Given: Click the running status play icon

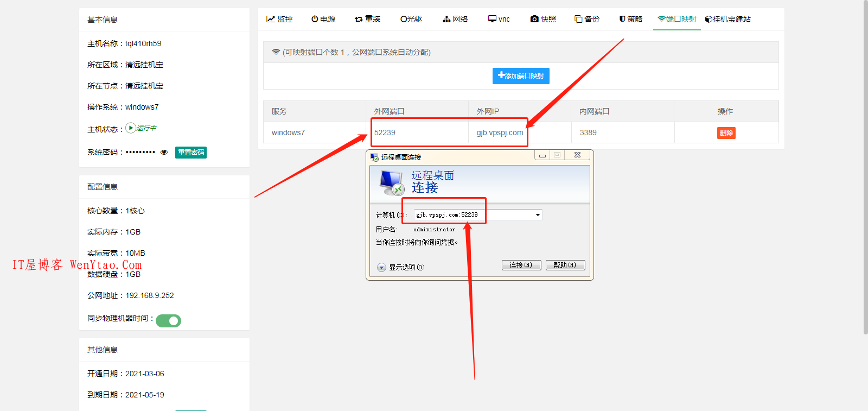Looking at the screenshot, I should coord(131,128).
